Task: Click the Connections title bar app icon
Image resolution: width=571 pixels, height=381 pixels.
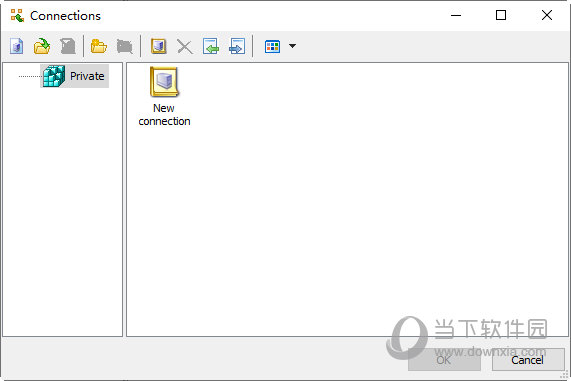Action: tap(17, 16)
